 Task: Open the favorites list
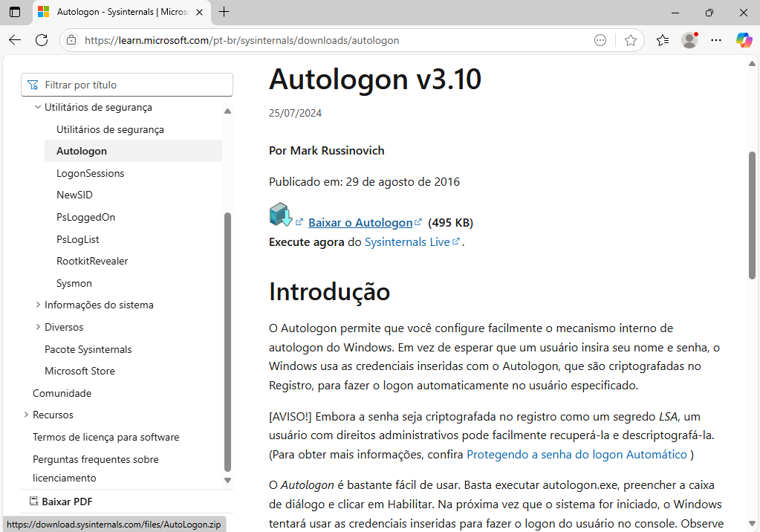click(663, 40)
